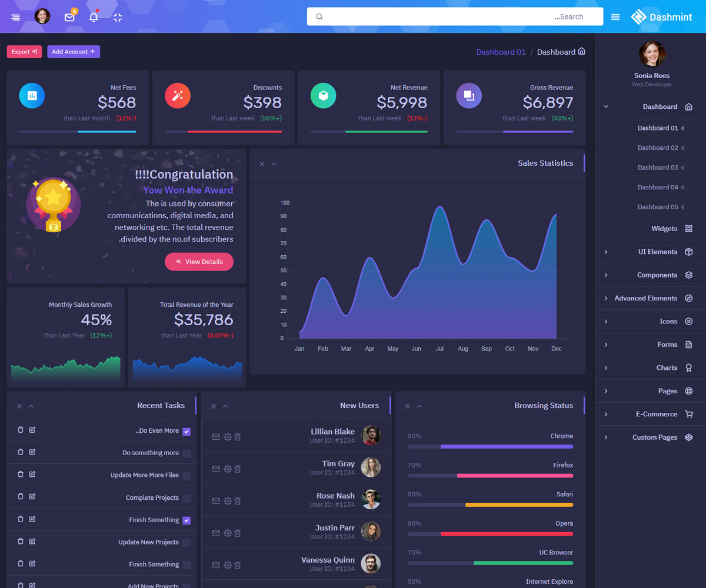Open Dashboard 03 from sidebar
Screen dimensions: 706x588
click(x=658, y=168)
